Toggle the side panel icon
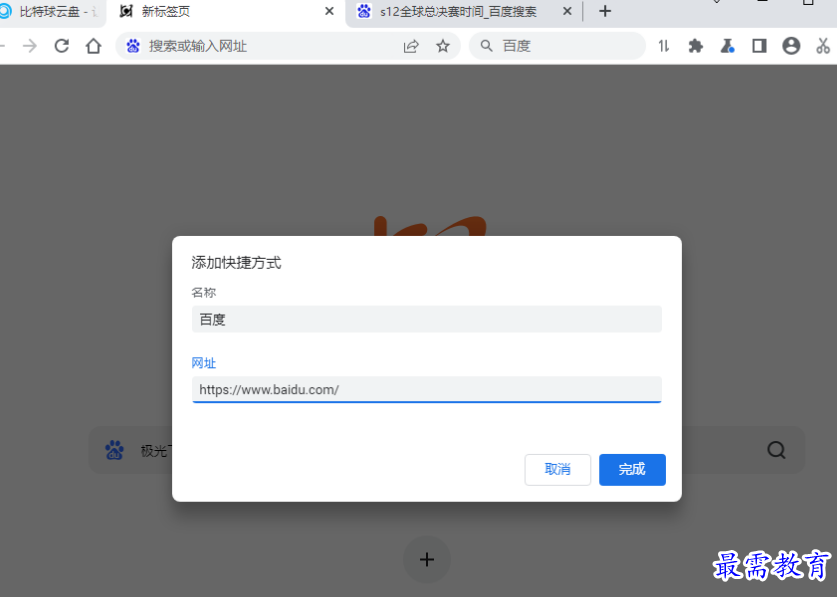 pyautogui.click(x=759, y=46)
